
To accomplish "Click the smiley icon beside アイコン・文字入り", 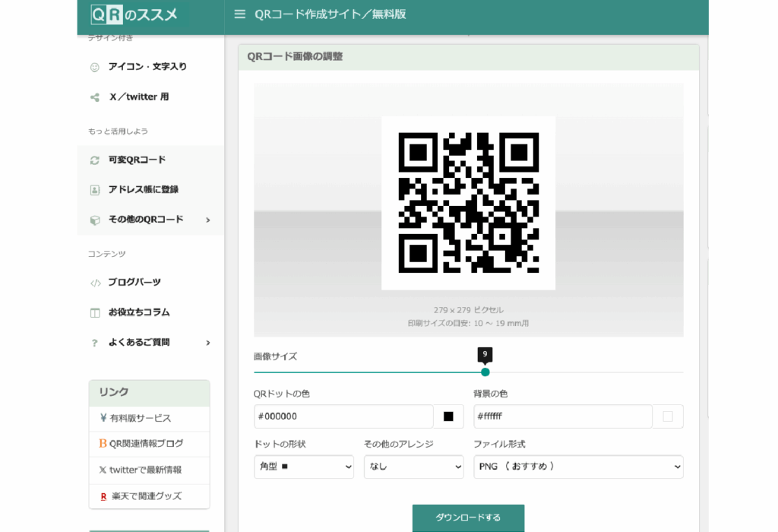I will (95, 67).
